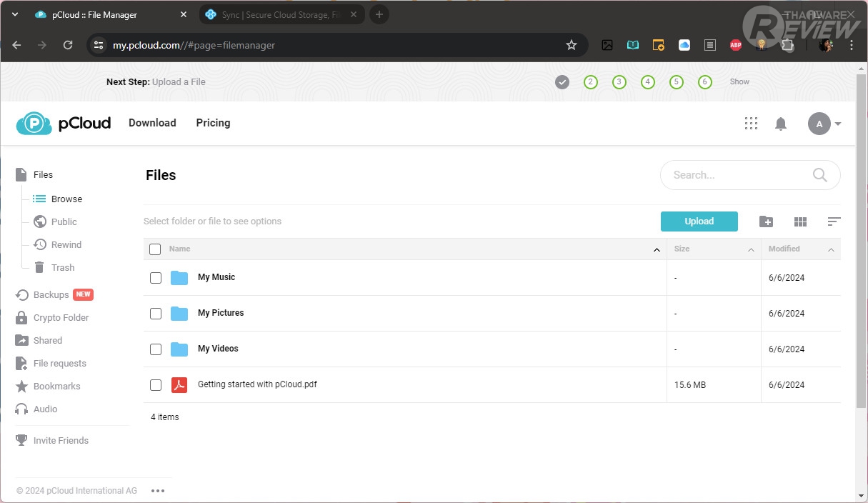This screenshot has height=503, width=868.
Task: Check the My Music folder checkbox
Action: click(156, 277)
